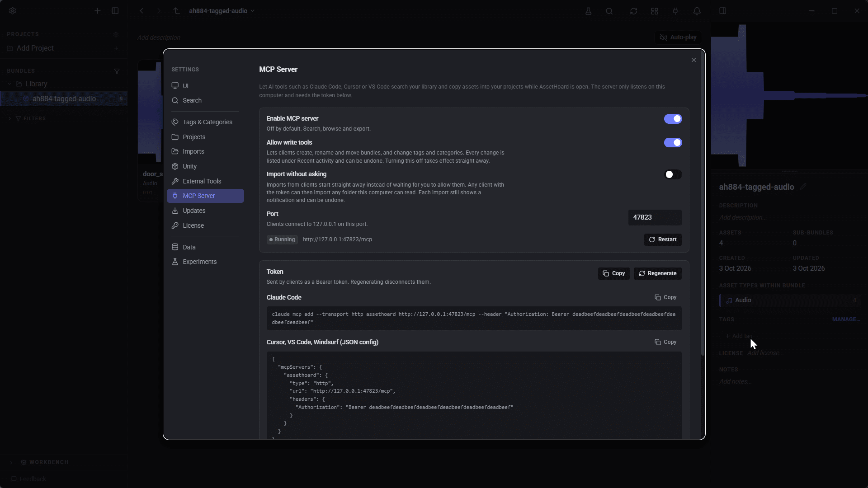Image resolution: width=868 pixels, height=488 pixels.
Task: Copy the Claude Code command
Action: pyautogui.click(x=665, y=297)
